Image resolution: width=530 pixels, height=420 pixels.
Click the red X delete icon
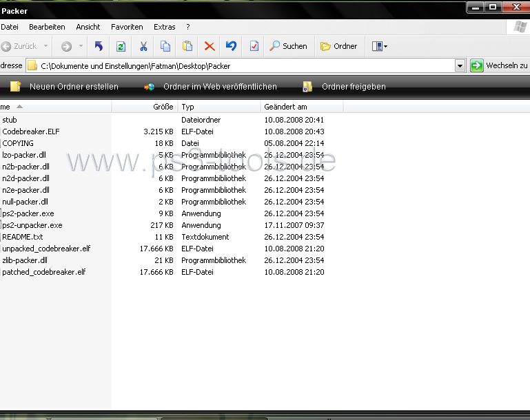point(210,46)
